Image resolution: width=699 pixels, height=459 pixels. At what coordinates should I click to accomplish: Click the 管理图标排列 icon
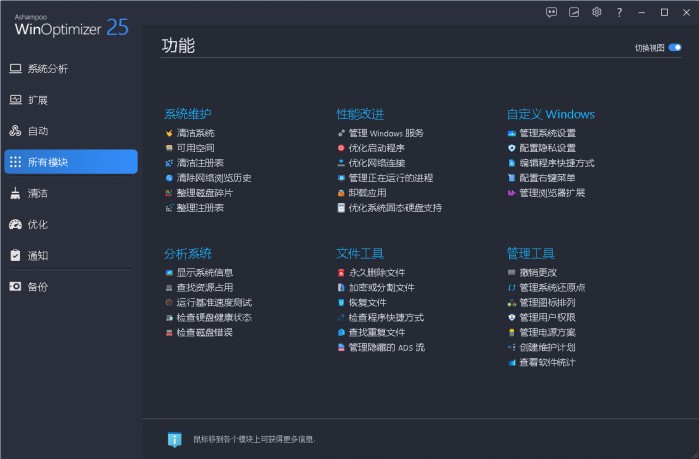pos(512,303)
